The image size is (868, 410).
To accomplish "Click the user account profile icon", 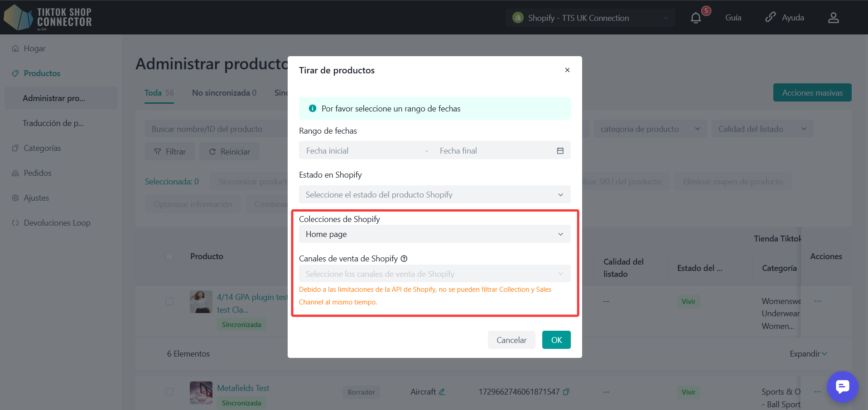I will (x=833, y=18).
